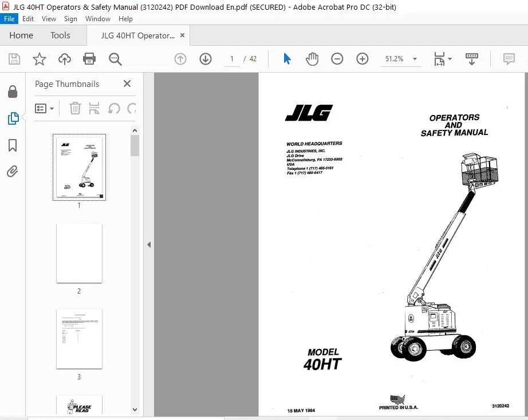Click the "MODEL 40HT" text on page
This screenshot has height=420, width=528.
[322, 359]
